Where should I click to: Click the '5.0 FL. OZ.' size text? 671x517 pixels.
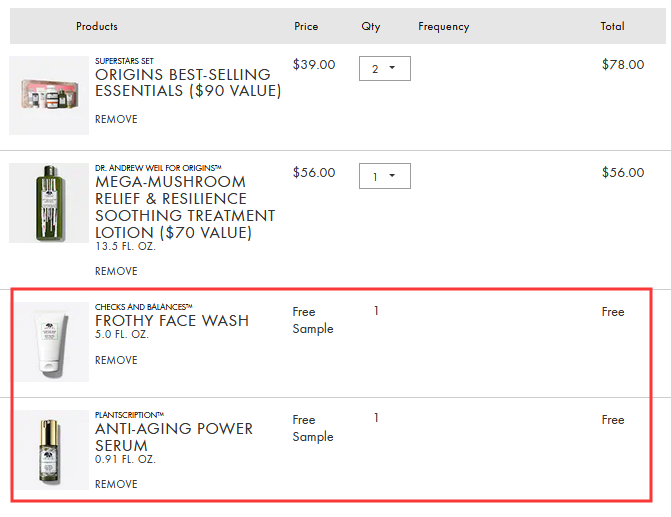[x=122, y=334]
